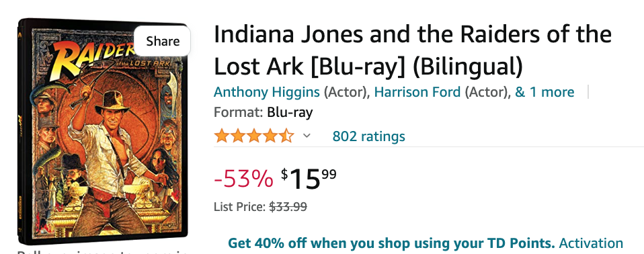Screen dimensions: 644x254
Task: Click the red -53% discount label
Action: coord(243,179)
